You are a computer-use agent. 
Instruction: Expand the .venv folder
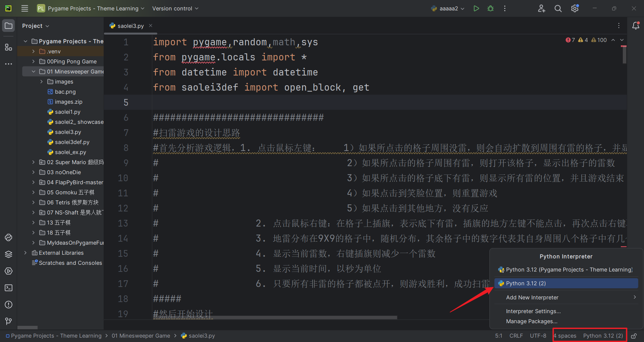[33, 51]
